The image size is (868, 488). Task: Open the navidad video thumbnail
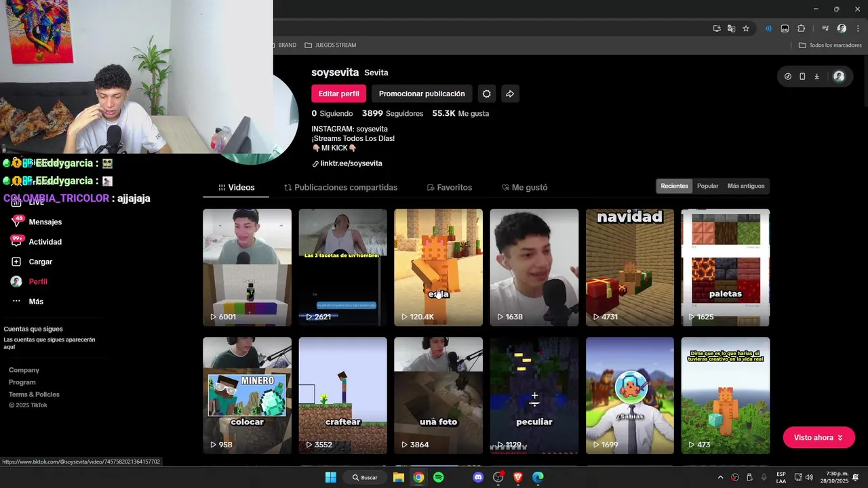tap(630, 267)
